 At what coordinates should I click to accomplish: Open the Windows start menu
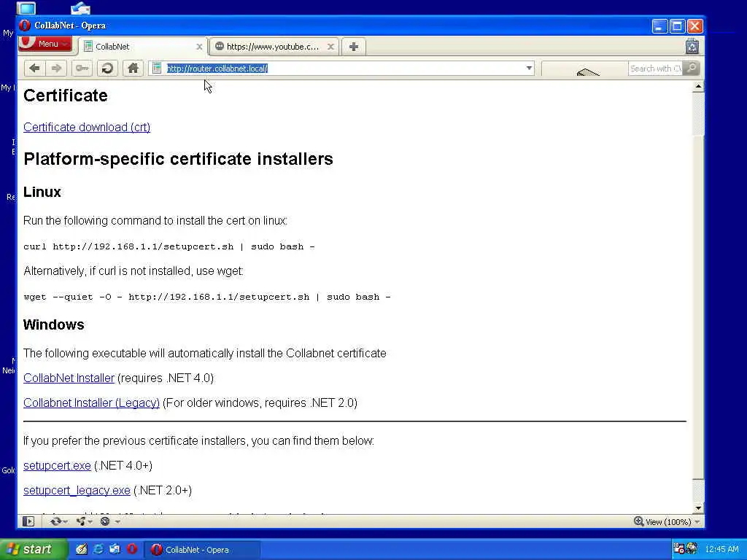coord(34,550)
